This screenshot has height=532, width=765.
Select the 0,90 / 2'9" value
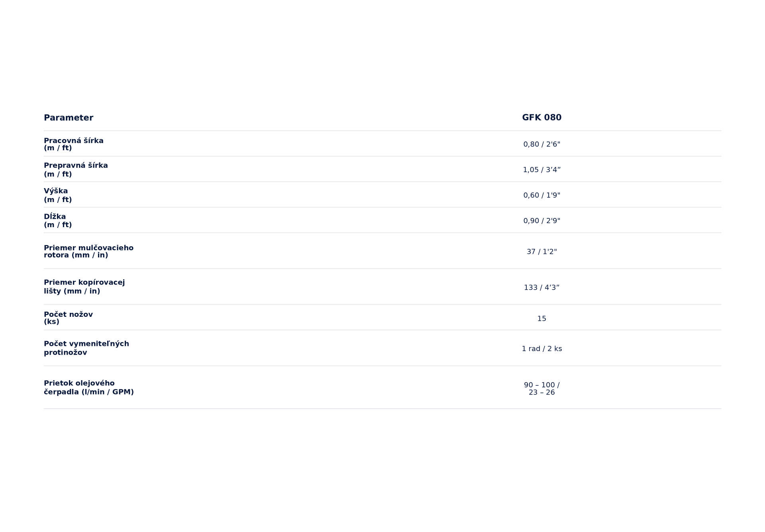pos(542,221)
